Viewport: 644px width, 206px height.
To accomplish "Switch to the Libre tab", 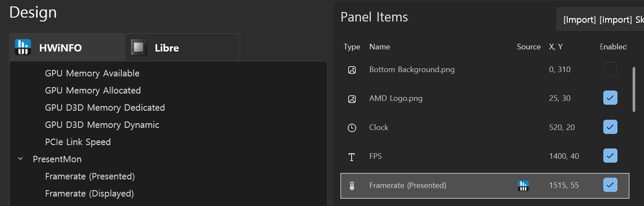I will (182, 48).
